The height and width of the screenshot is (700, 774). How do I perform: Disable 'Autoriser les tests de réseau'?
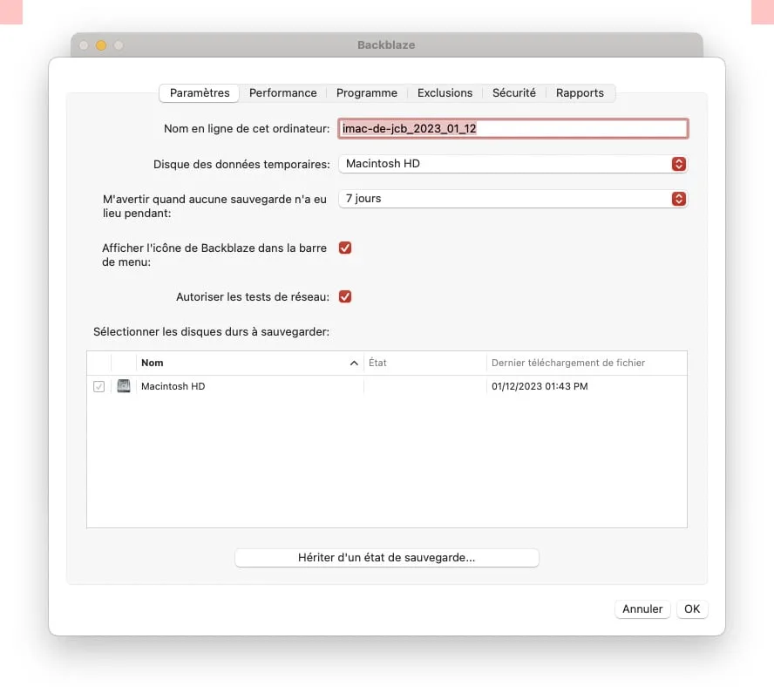click(345, 296)
